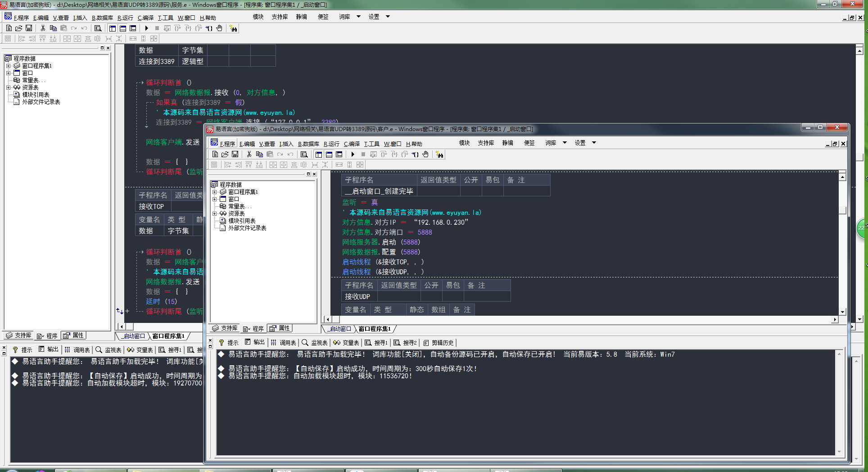Click Copy icon in 服务.e toolbar
Viewport: 868px width, 472px height.
coord(53,28)
